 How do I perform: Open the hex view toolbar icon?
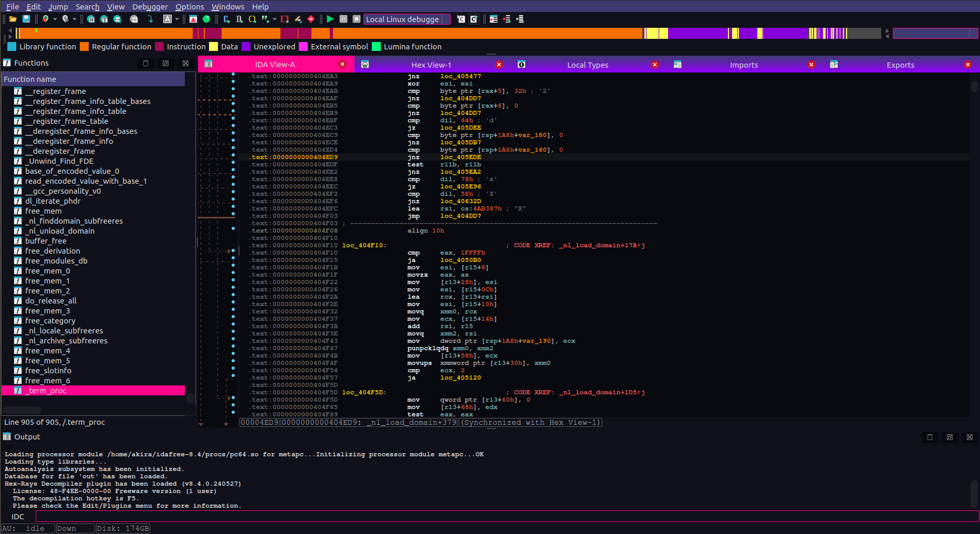tap(91, 19)
